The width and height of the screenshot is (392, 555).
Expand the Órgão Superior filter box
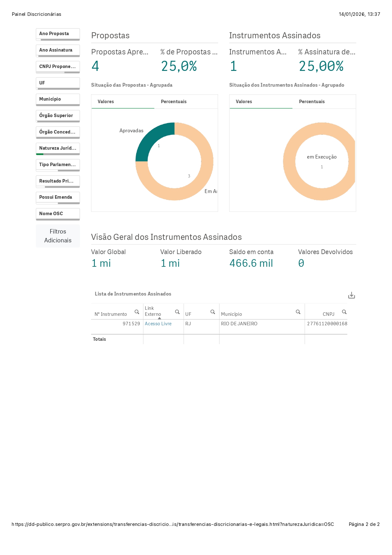tap(58, 116)
